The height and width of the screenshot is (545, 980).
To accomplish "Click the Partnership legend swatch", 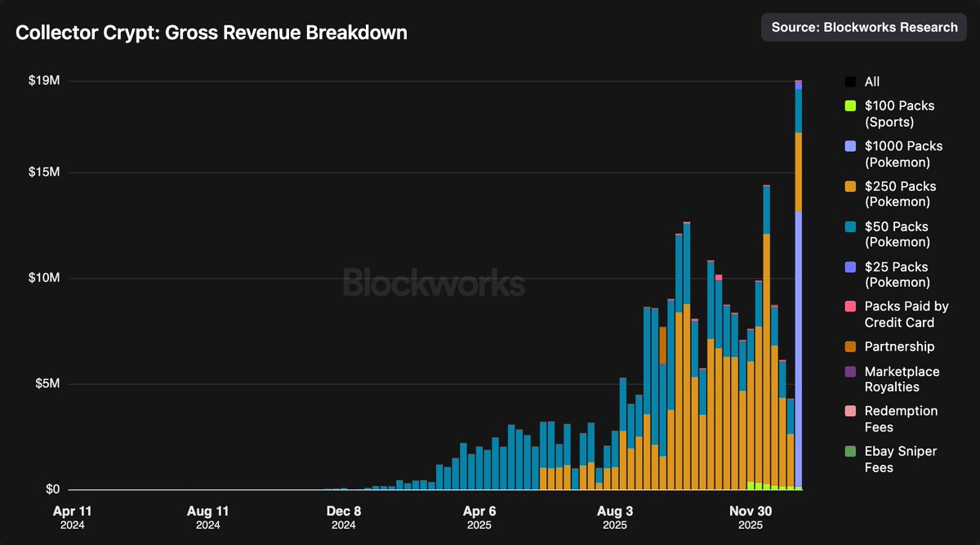I will (851, 346).
